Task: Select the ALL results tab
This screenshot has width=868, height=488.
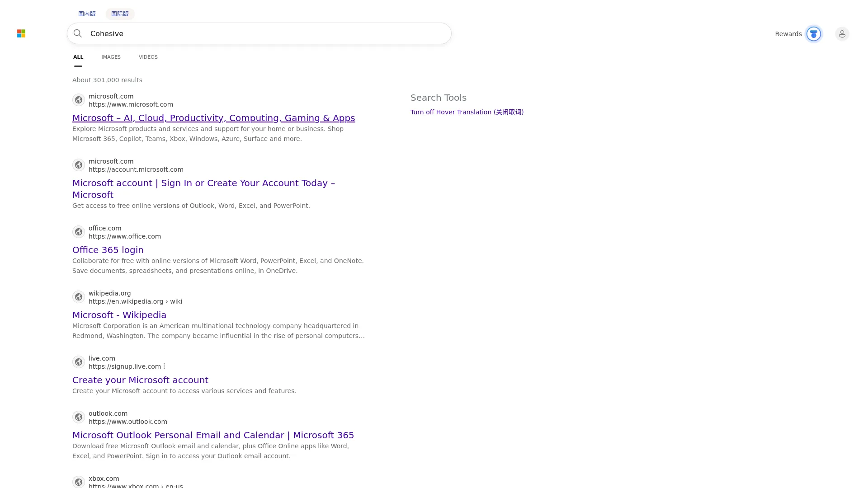Action: 78,57
